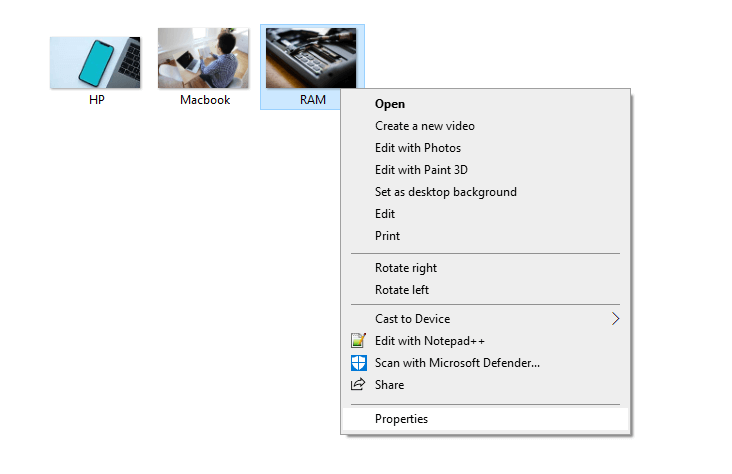Choose Rotate left

click(x=486, y=290)
